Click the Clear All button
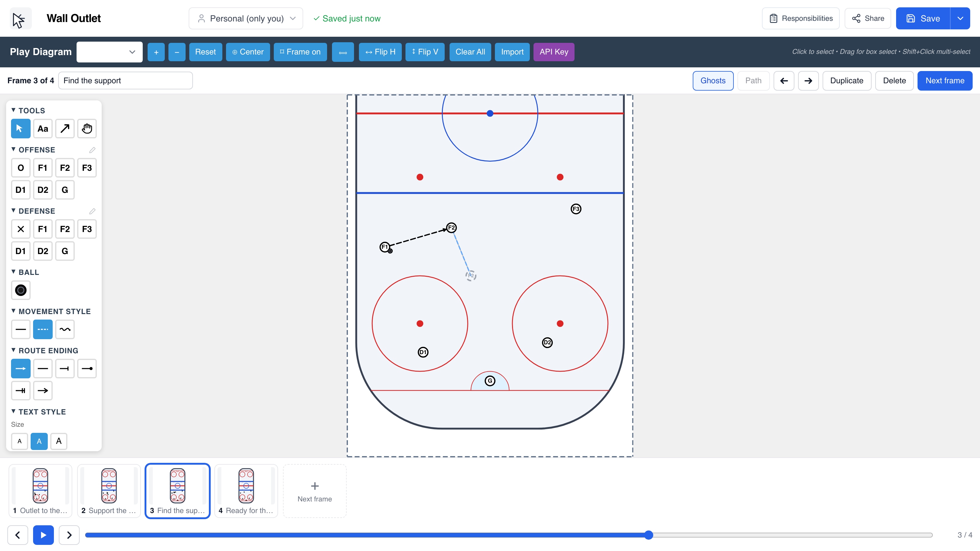Screen dimensions: 980x551 [470, 52]
